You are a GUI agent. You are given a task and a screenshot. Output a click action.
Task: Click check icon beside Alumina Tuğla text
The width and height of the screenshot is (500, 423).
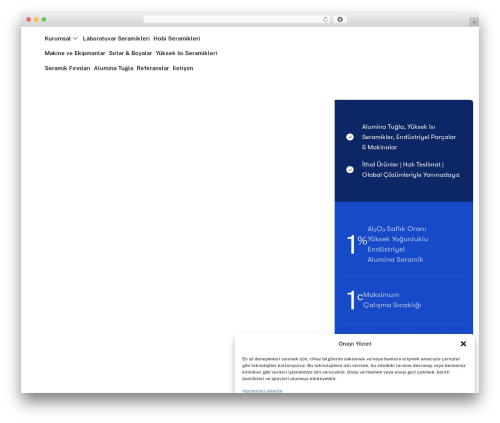click(x=350, y=137)
